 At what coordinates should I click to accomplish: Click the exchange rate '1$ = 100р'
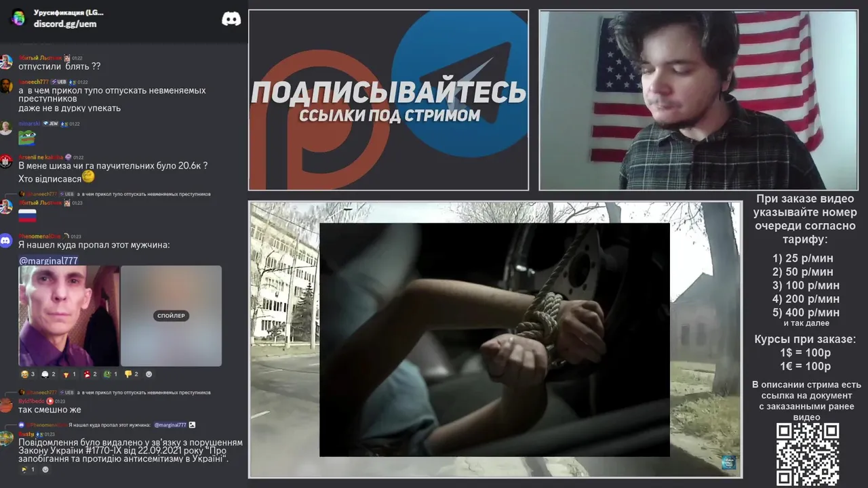805,352
